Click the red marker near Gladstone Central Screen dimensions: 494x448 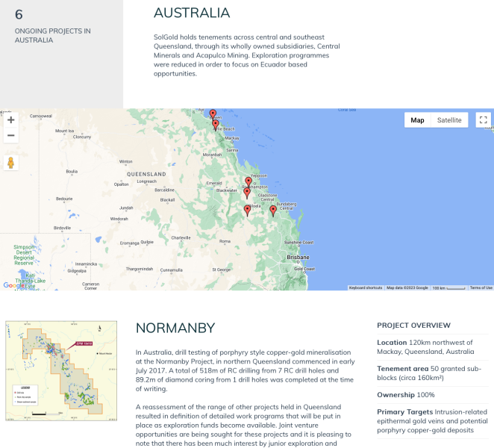[x=247, y=193]
